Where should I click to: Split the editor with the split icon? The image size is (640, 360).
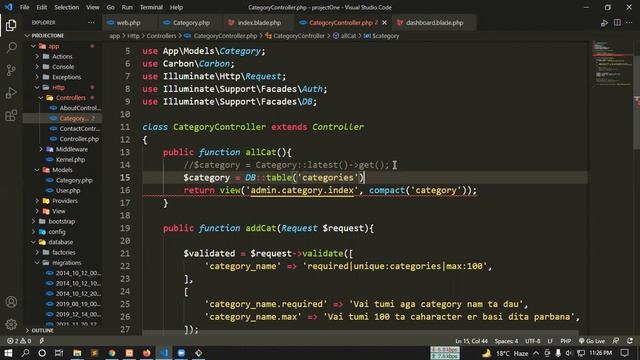(617, 23)
